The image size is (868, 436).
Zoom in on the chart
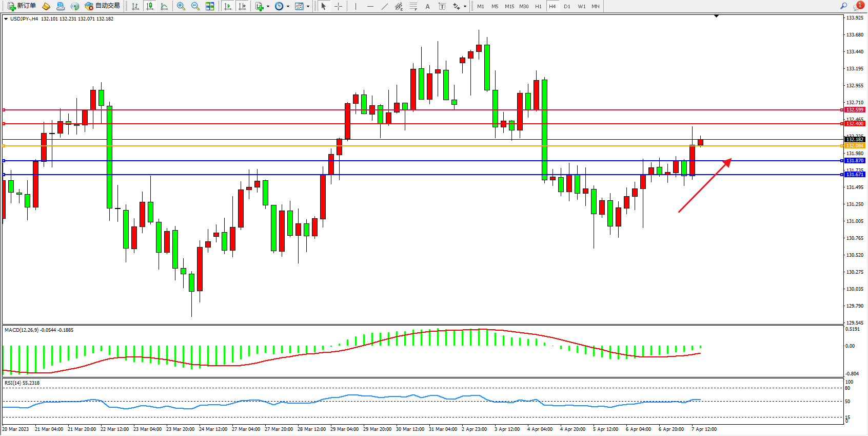[x=181, y=6]
